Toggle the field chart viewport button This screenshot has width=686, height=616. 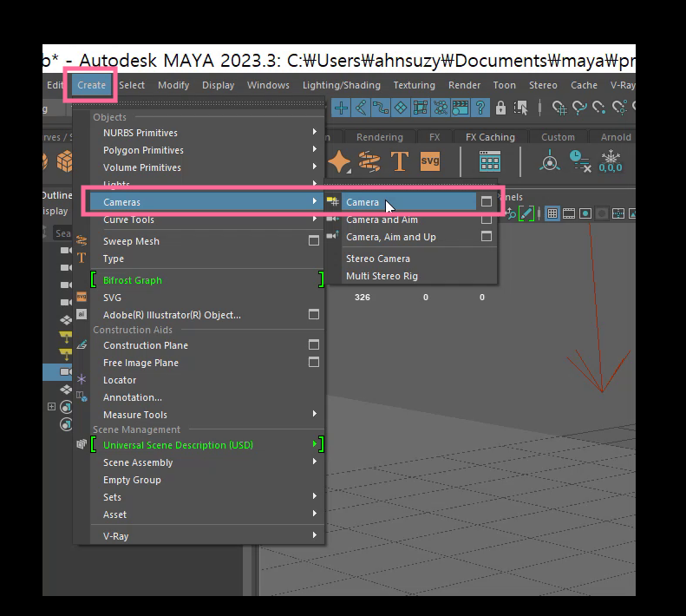618,213
